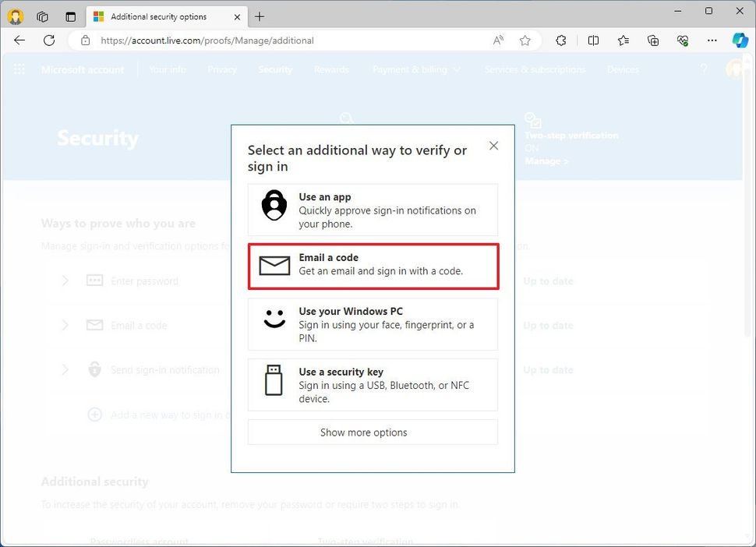Select the Privacy menu item

222,69
